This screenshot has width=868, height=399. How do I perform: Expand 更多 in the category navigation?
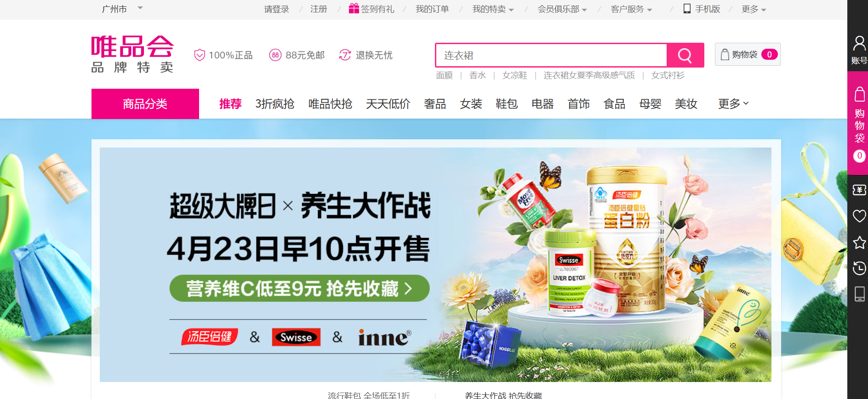coord(733,104)
